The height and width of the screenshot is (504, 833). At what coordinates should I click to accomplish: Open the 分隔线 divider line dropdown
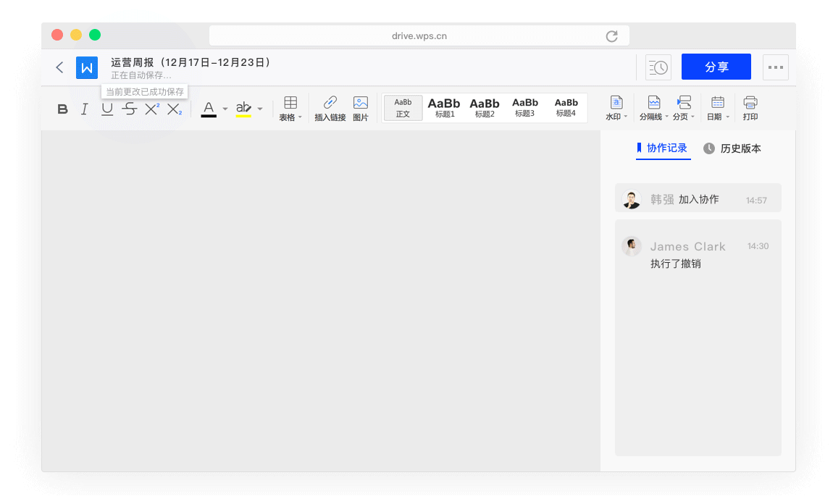654,109
